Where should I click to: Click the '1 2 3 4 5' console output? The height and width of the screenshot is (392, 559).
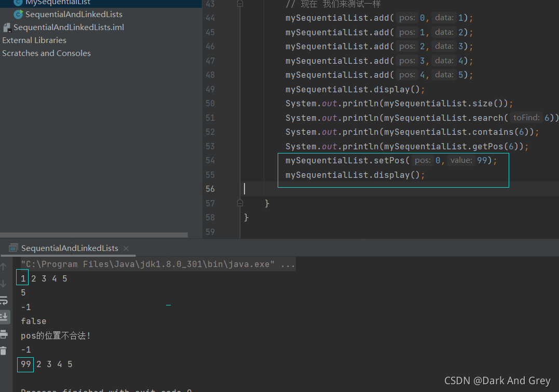(x=44, y=278)
